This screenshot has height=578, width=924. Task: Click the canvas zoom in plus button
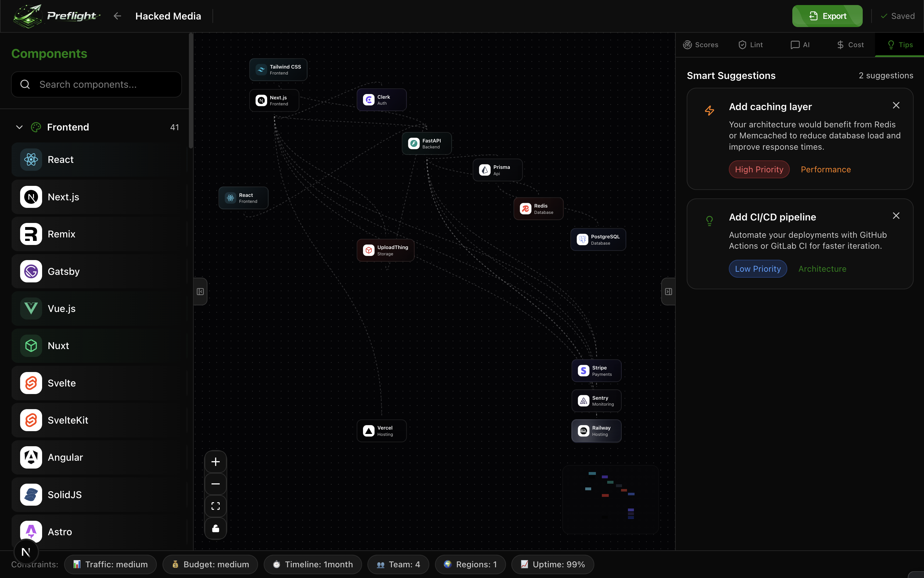coord(215,462)
